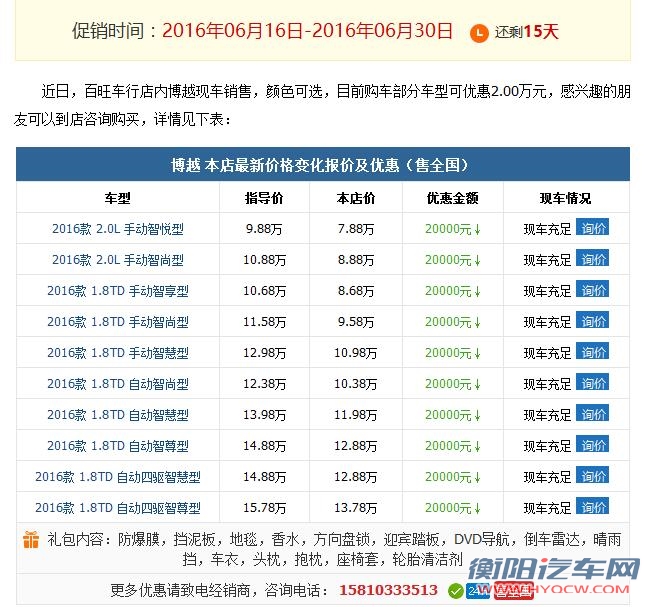Click the 本店价 cell 10.38万
The height and width of the screenshot is (607, 651).
click(x=356, y=384)
